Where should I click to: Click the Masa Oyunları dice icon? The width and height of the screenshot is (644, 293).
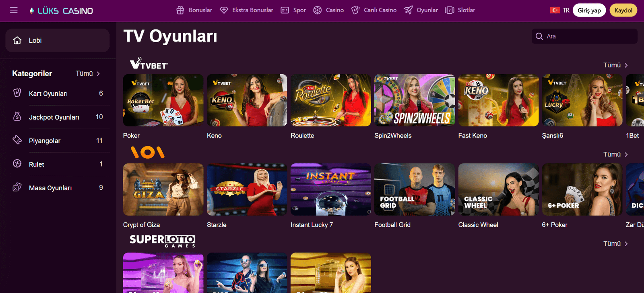pyautogui.click(x=17, y=187)
